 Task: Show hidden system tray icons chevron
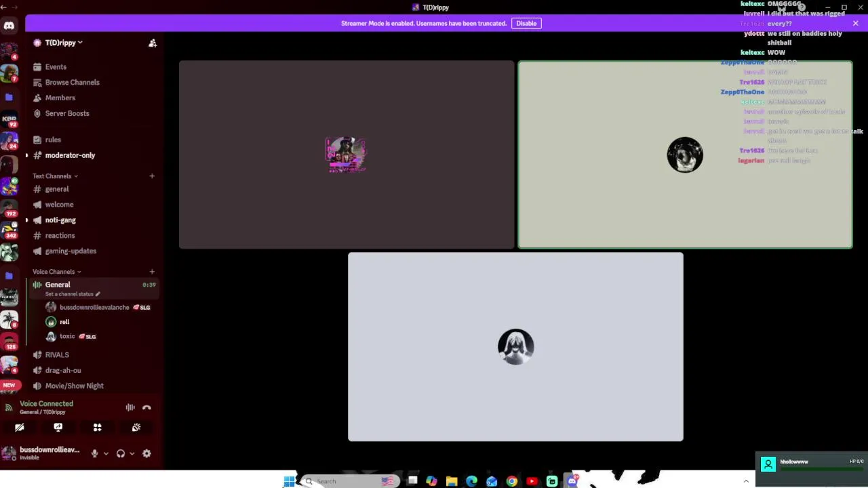click(x=746, y=481)
